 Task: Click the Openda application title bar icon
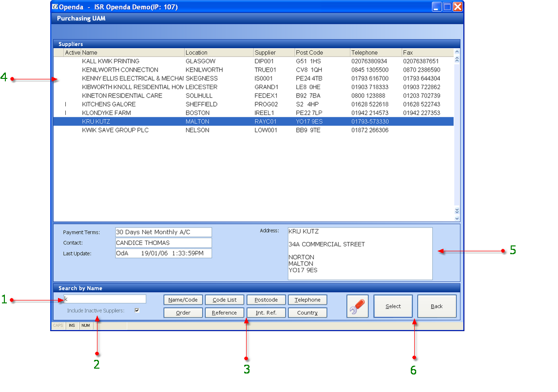click(x=55, y=7)
